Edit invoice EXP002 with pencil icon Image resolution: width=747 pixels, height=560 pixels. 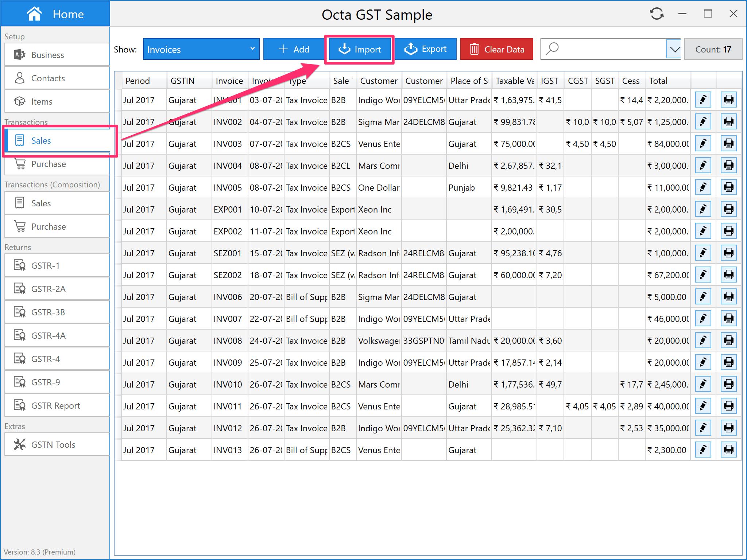point(703,231)
